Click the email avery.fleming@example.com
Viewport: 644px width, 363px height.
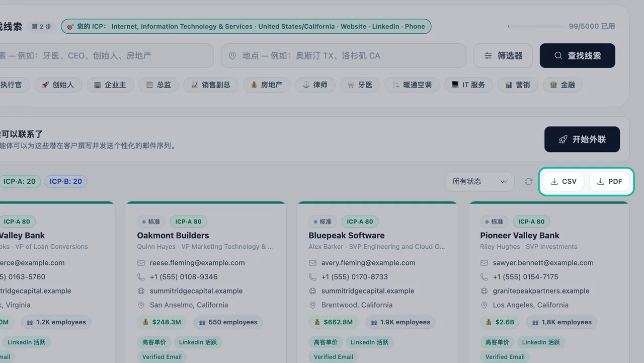pyautogui.click(x=368, y=263)
